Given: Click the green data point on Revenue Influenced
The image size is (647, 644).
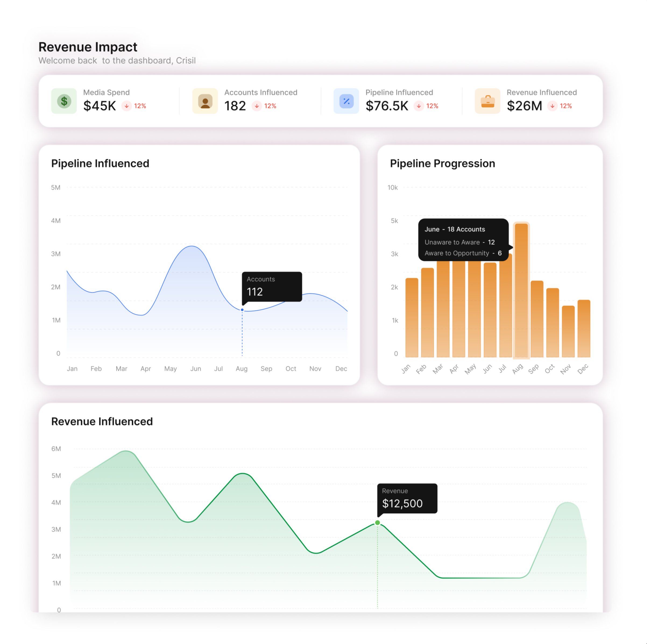Looking at the screenshot, I should click(x=377, y=523).
